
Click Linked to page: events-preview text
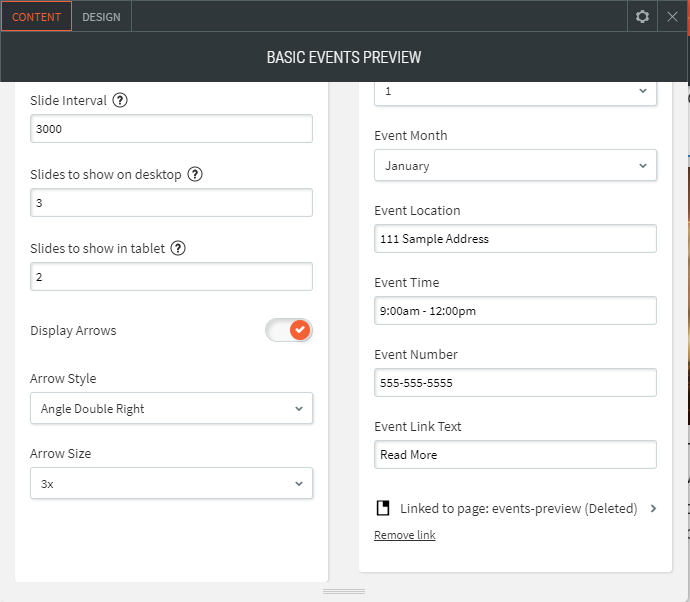[x=518, y=508]
